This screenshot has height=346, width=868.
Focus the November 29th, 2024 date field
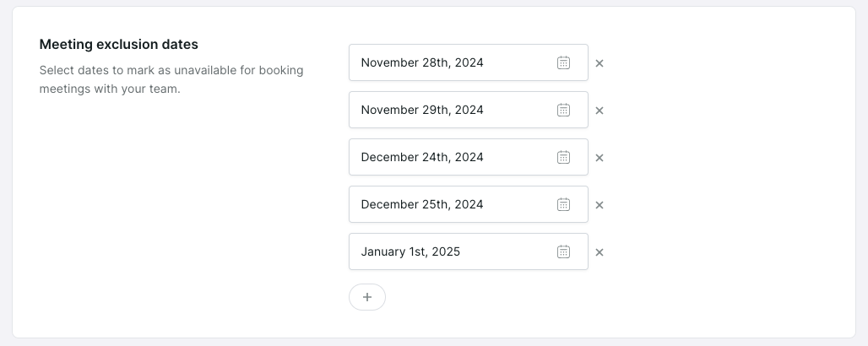[x=469, y=110]
